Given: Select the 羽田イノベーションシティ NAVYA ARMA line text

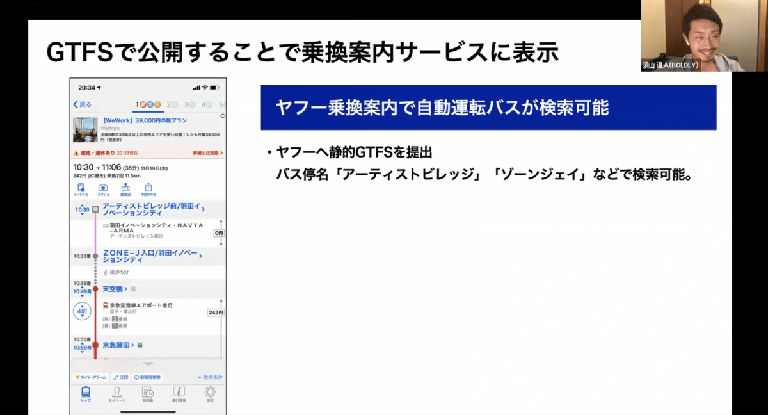Looking at the screenshot, I should 156,228.
